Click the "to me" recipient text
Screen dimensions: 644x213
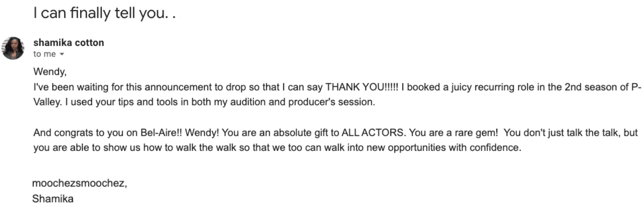44,54
